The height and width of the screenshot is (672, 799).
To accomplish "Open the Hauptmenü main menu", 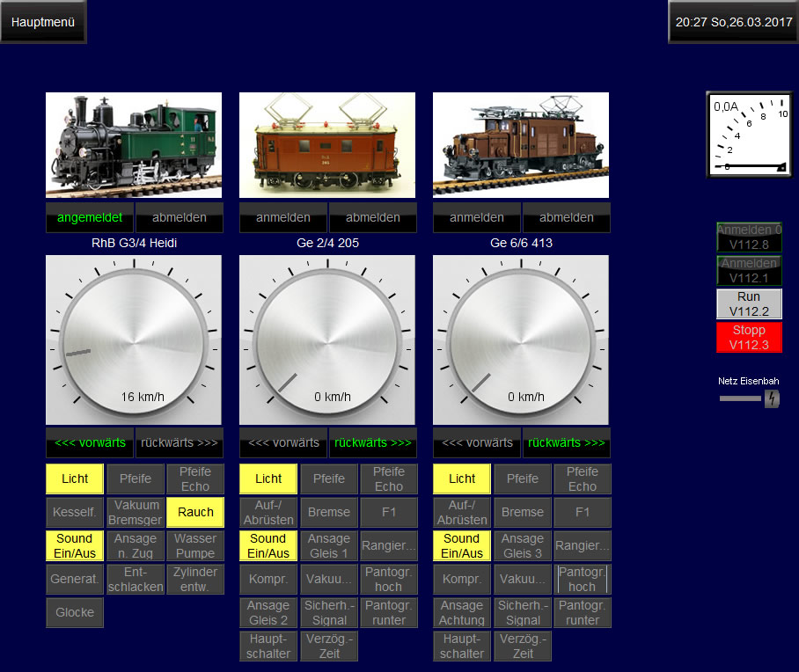I will [x=43, y=22].
